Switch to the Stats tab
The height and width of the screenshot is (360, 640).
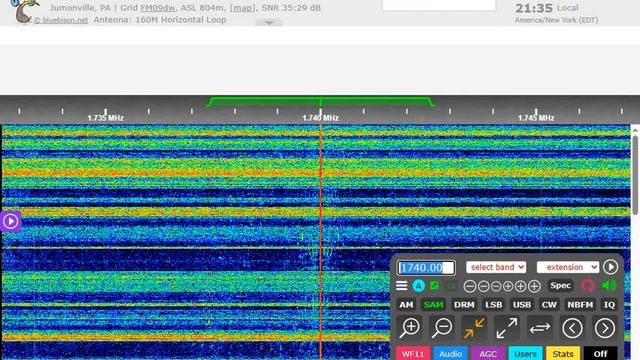(563, 353)
